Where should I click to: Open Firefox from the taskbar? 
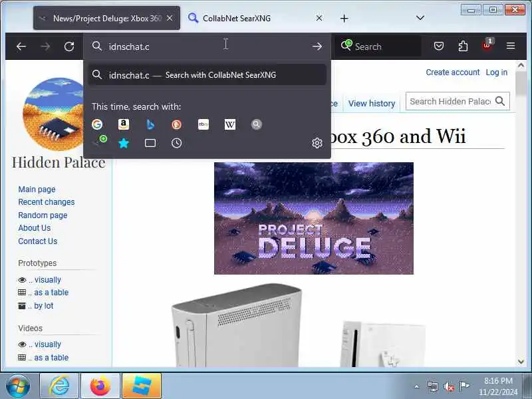click(100, 386)
